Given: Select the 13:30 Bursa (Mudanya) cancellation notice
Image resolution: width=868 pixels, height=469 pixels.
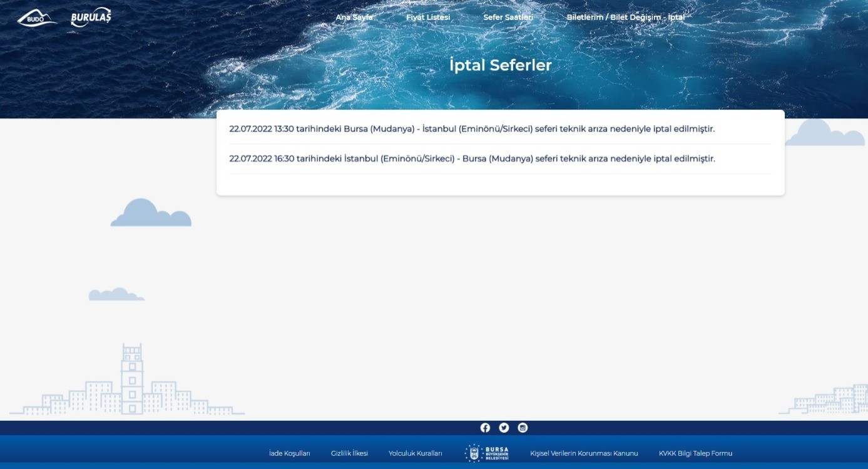Looking at the screenshot, I should coord(472,129).
